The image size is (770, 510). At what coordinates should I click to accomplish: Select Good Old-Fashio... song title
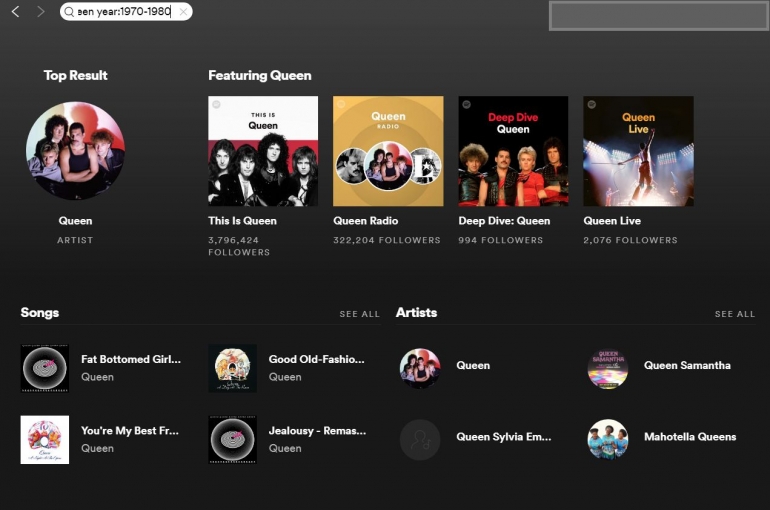(317, 359)
